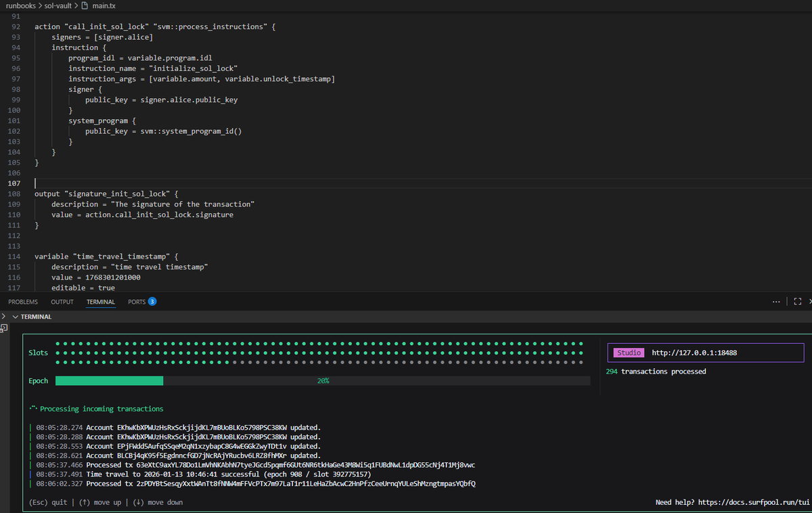
Task: Expand the side chevron left of TERMINAL header
Action: point(4,316)
